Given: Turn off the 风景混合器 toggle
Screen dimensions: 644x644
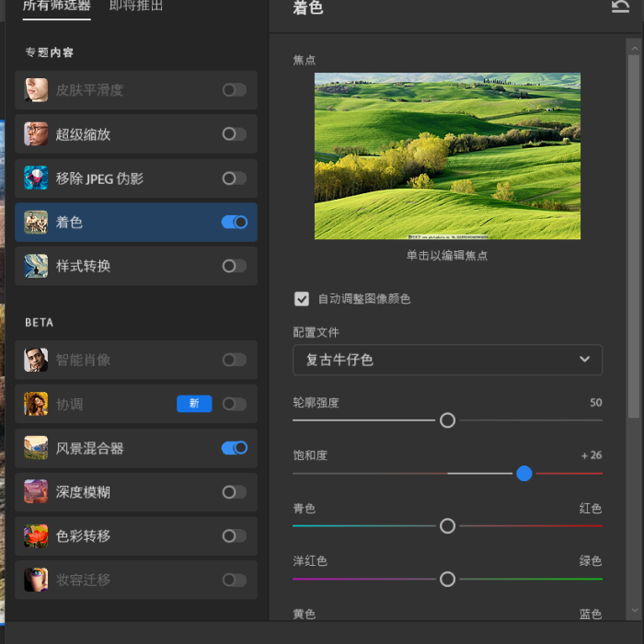Looking at the screenshot, I should click(235, 448).
